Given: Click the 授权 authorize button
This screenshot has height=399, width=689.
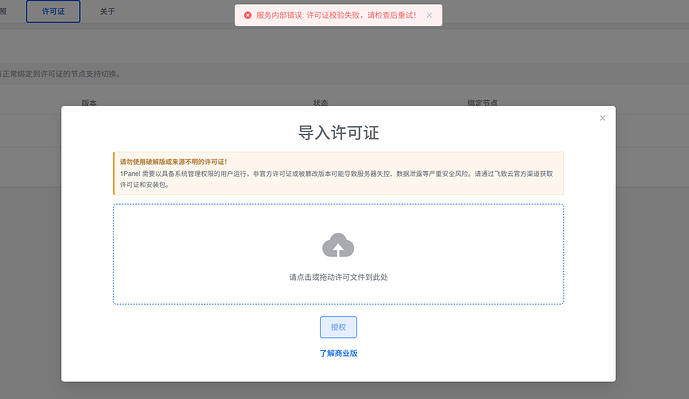Looking at the screenshot, I should (338, 327).
